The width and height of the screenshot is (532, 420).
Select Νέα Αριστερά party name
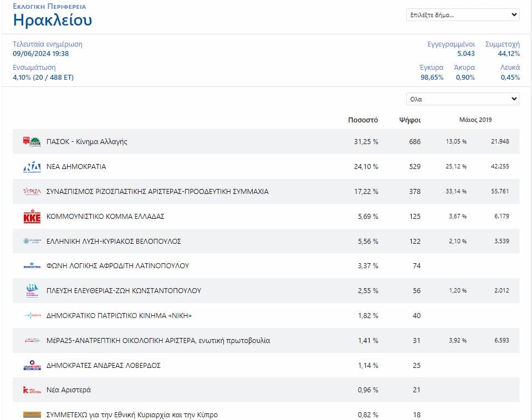coord(69,390)
